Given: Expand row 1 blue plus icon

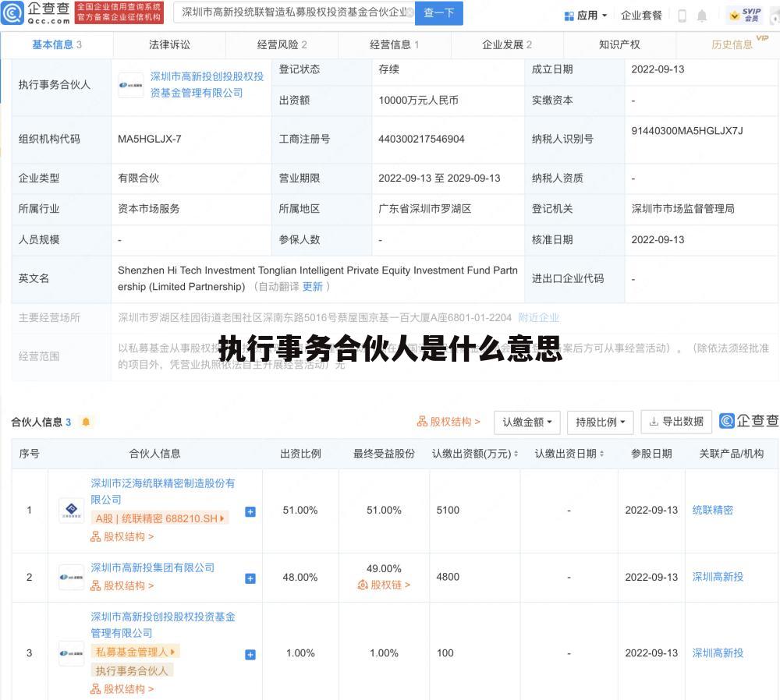Looking at the screenshot, I should click(250, 511).
